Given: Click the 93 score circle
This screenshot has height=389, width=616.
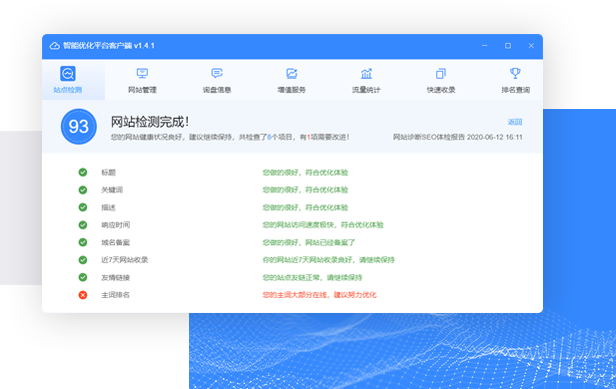Looking at the screenshot, I should (79, 127).
